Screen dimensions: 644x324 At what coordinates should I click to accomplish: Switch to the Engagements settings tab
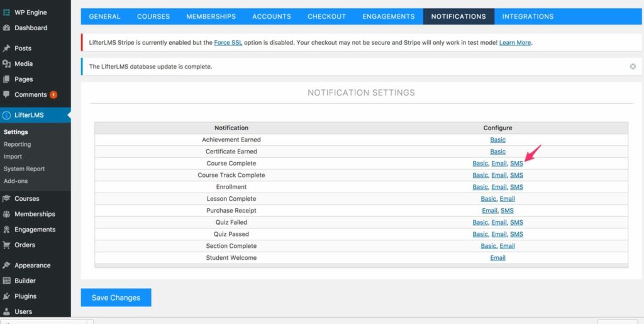(x=389, y=16)
